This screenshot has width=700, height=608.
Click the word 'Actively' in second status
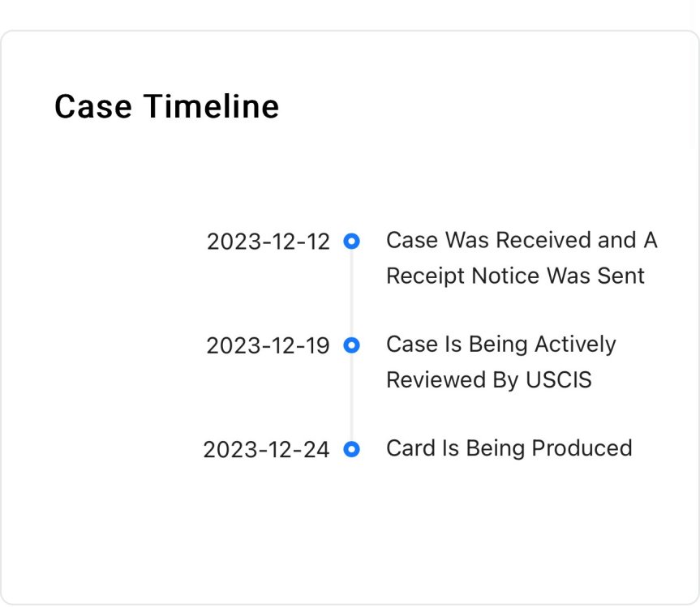[x=575, y=345]
